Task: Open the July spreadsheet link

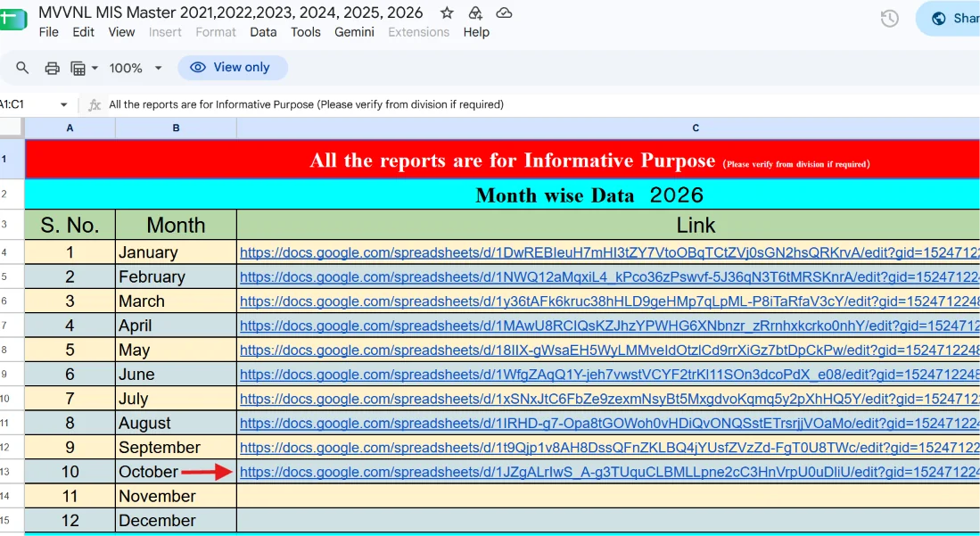Action: pos(609,399)
